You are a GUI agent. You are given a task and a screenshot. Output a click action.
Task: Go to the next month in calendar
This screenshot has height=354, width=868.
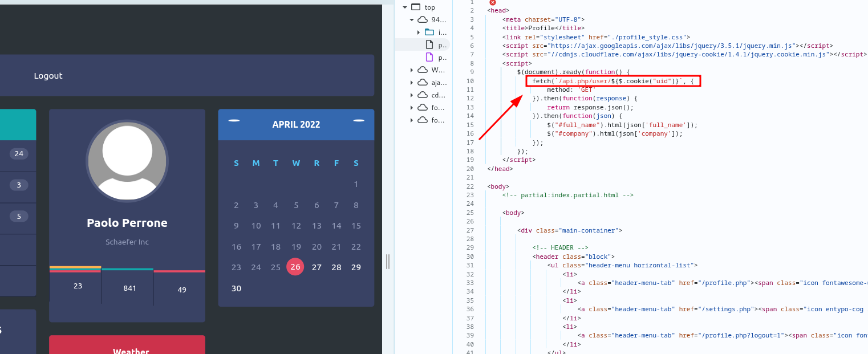click(359, 121)
